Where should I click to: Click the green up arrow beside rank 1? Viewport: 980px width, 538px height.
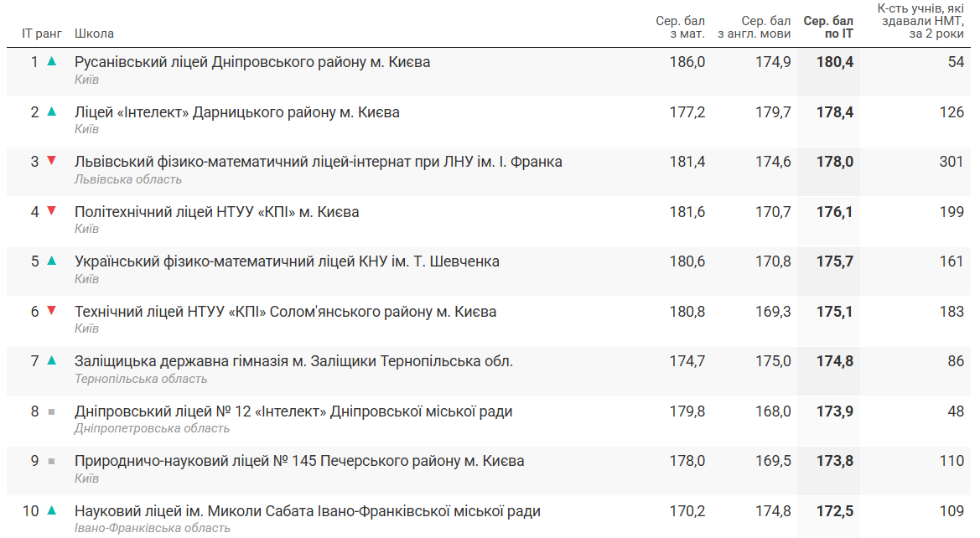pos(51,62)
